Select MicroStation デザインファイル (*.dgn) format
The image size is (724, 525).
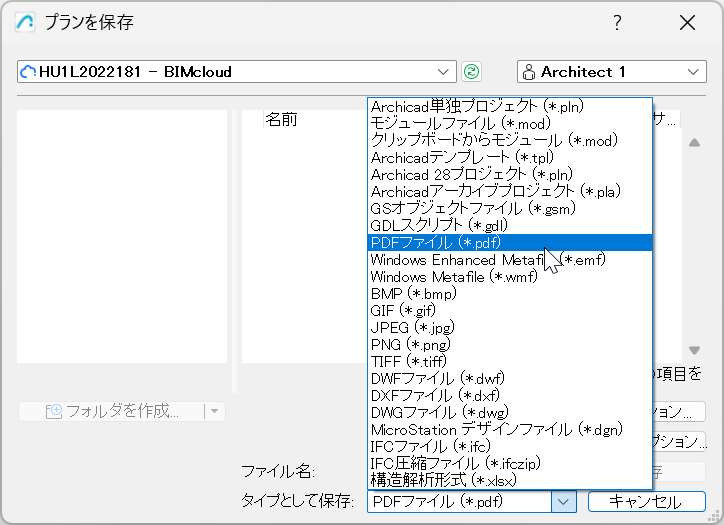510,429
